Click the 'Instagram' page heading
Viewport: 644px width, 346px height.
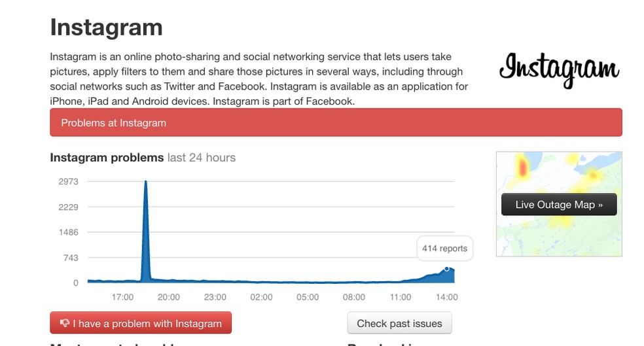pyautogui.click(x=106, y=27)
